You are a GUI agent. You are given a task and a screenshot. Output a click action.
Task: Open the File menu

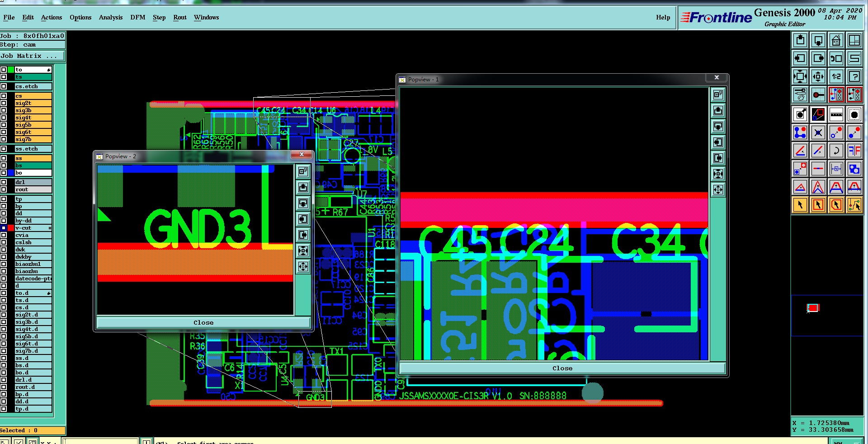click(9, 17)
